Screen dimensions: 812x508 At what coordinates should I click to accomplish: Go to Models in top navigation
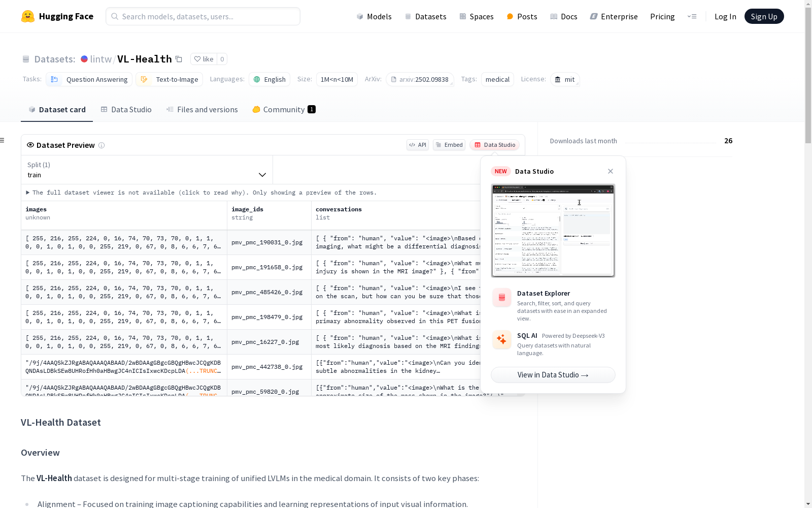click(374, 16)
